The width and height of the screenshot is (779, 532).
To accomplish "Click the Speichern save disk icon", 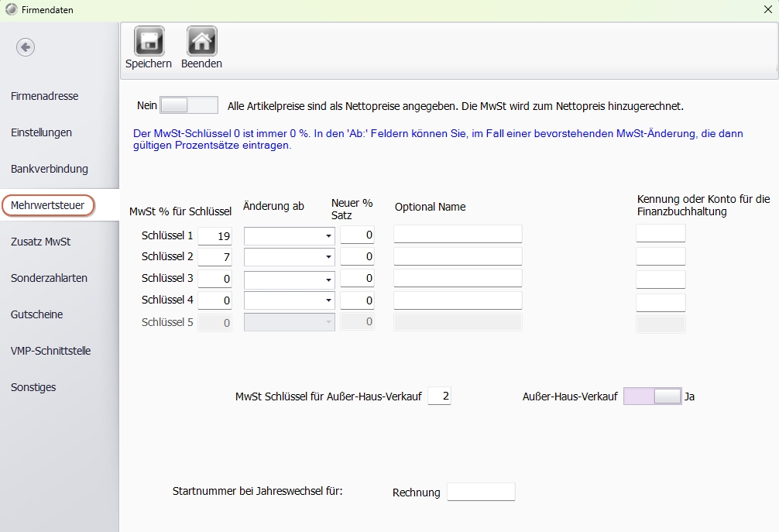I will pyautogui.click(x=148, y=41).
